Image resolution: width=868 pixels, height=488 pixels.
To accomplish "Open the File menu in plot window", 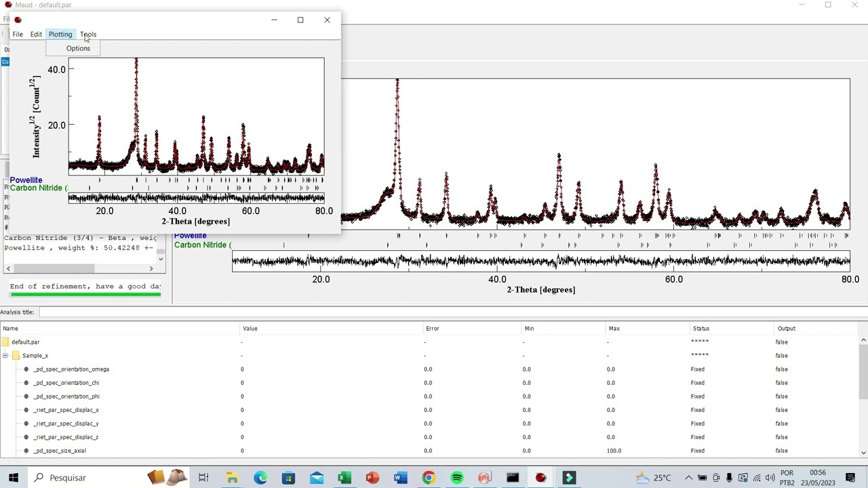I will [18, 34].
